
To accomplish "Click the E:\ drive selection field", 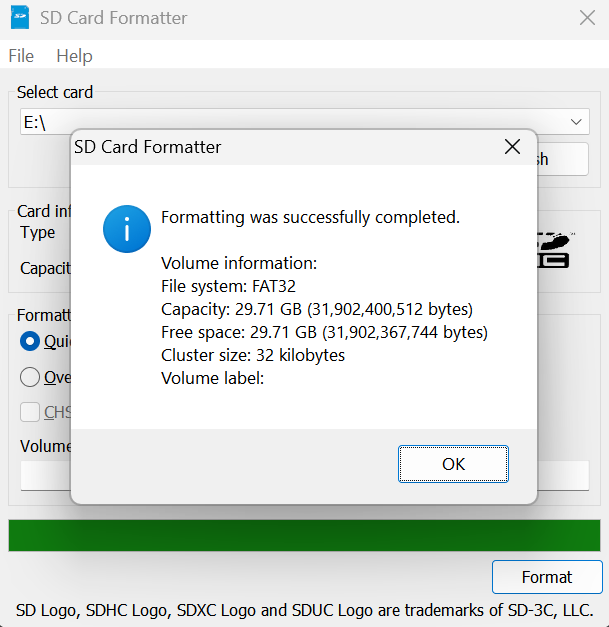I will (304, 122).
